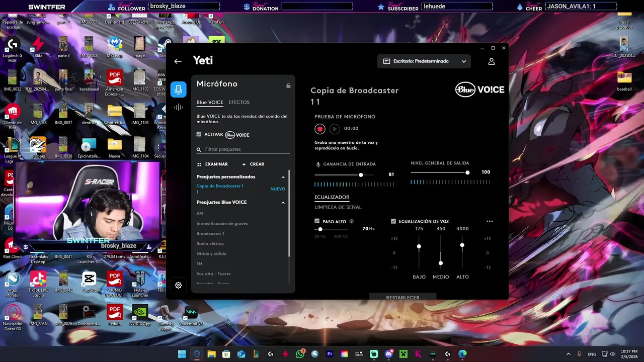Open Premiere Pro from the taskbar
Image resolution: width=644 pixels, height=362 pixels.
pos(330,354)
